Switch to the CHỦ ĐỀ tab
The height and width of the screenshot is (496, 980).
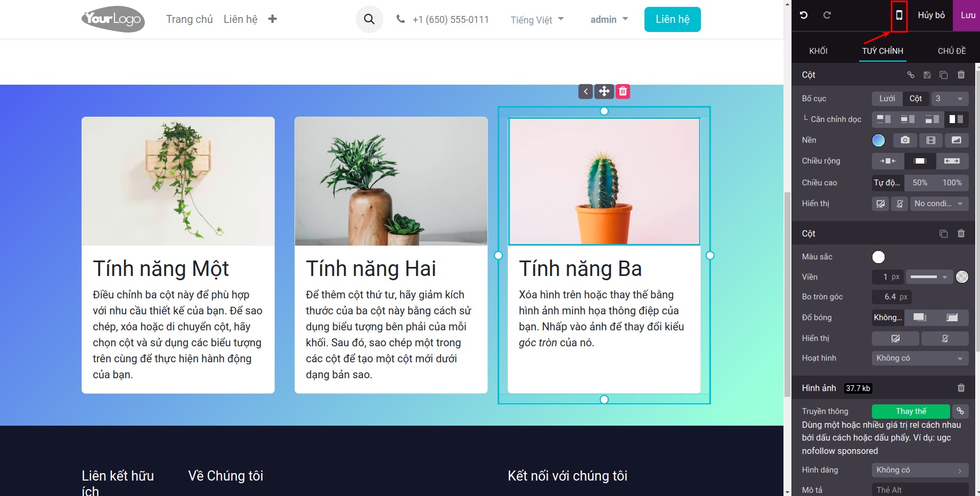point(951,51)
